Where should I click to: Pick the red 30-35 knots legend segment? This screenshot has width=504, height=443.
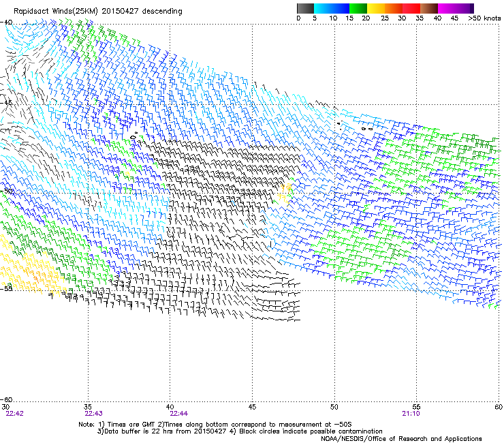point(411,8)
